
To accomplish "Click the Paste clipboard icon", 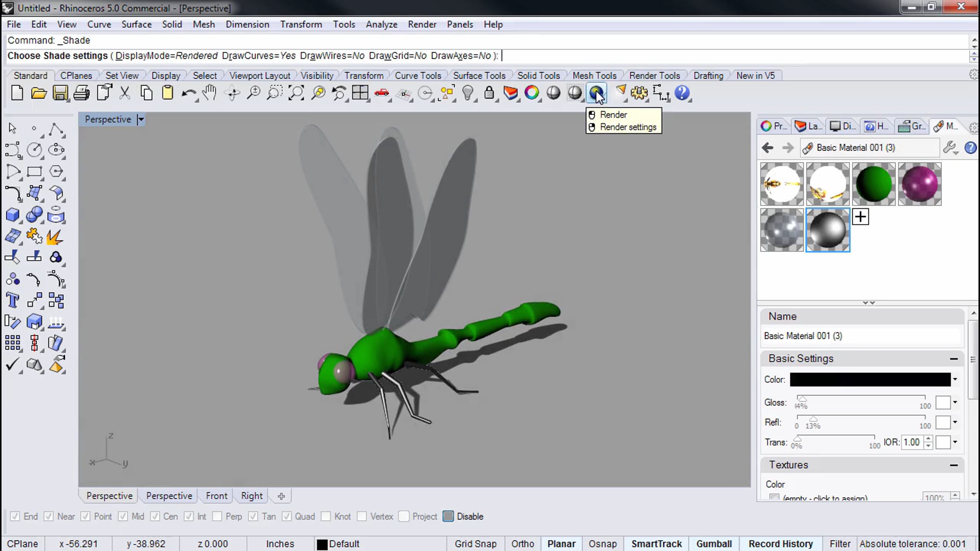I will pyautogui.click(x=167, y=93).
